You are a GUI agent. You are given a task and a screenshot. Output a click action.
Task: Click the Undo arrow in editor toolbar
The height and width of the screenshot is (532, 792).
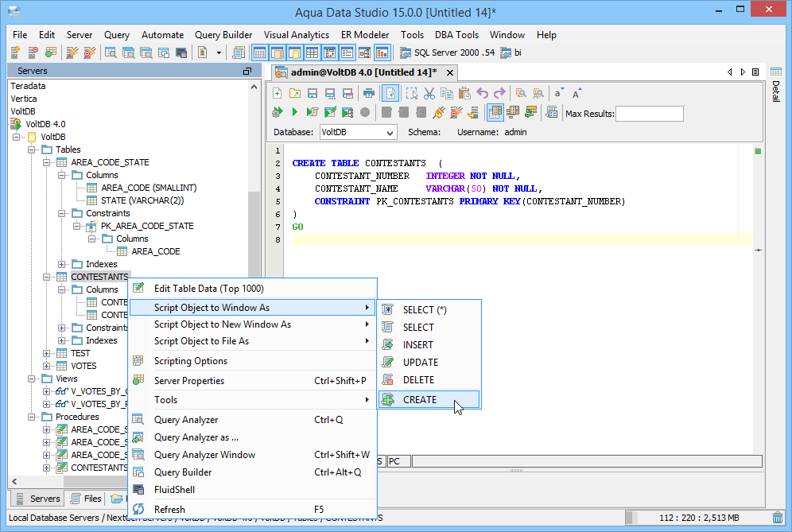pyautogui.click(x=482, y=93)
